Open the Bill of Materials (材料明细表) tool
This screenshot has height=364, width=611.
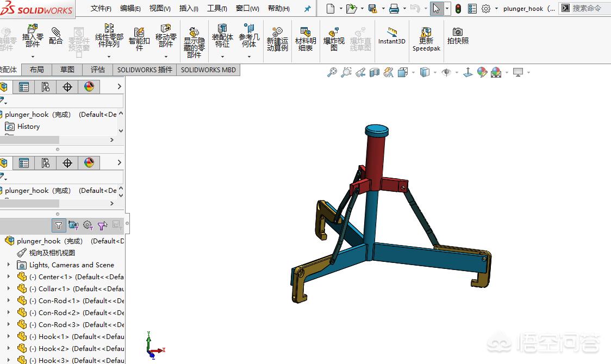[305, 39]
